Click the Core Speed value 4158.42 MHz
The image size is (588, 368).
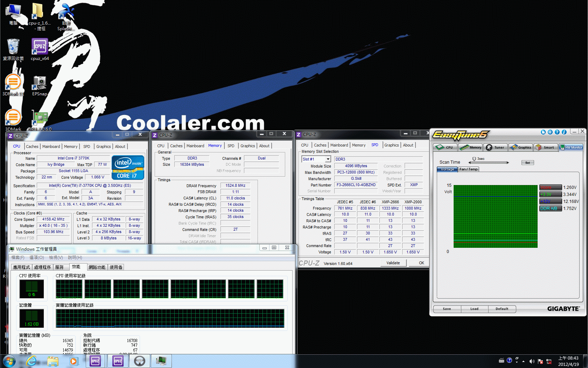(54, 219)
